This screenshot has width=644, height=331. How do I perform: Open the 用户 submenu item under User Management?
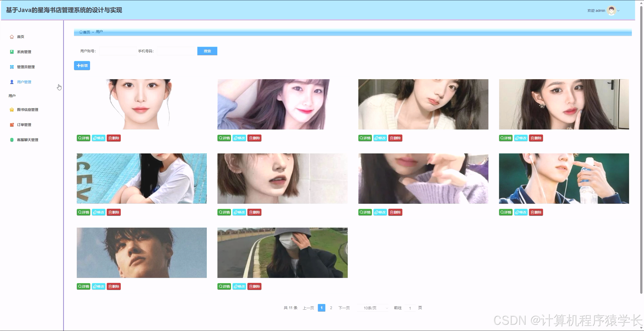click(x=12, y=96)
